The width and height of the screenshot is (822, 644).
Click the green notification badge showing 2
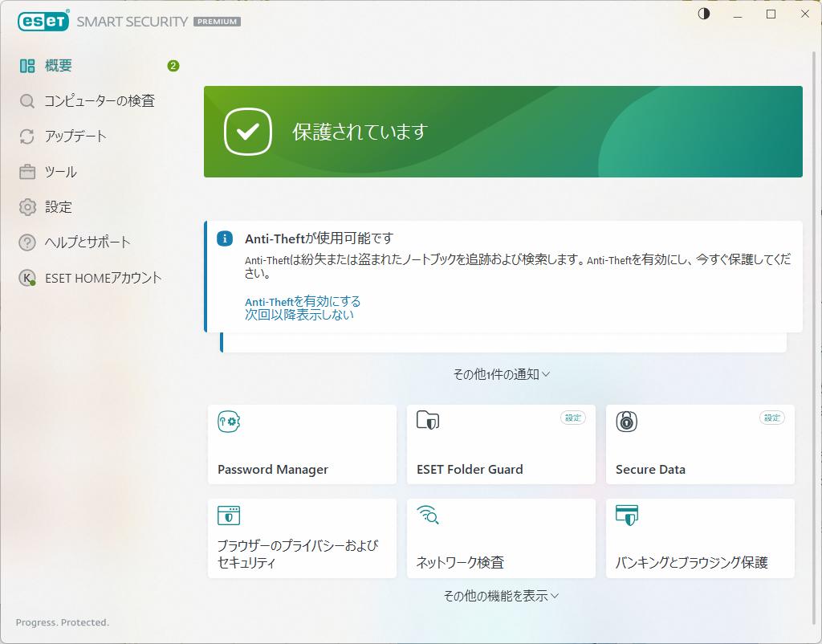[173, 66]
